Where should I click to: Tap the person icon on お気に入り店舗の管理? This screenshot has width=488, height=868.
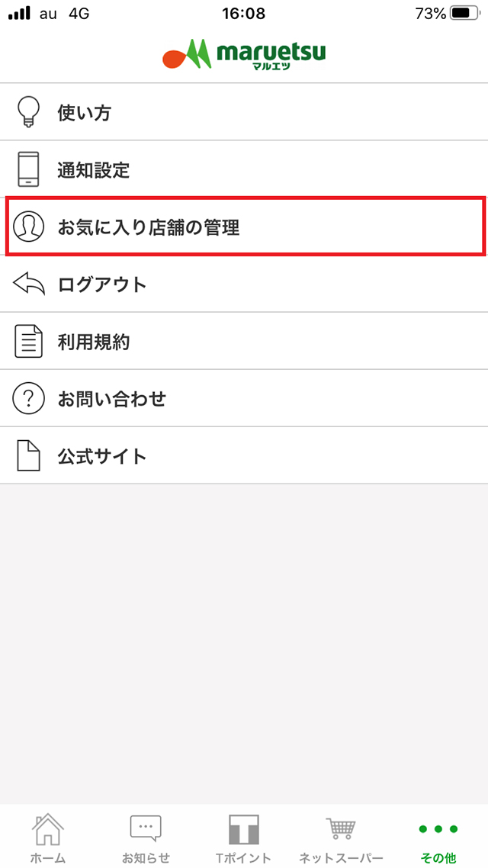(28, 226)
